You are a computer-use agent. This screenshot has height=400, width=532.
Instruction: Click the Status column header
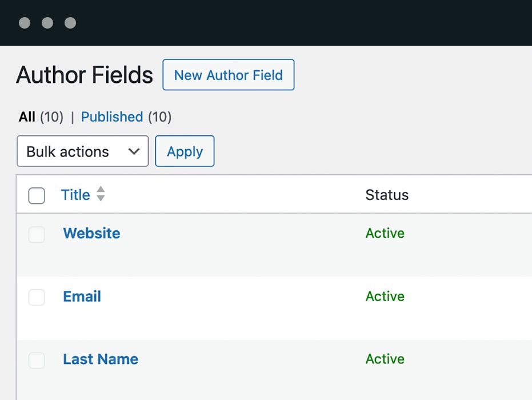pyautogui.click(x=387, y=195)
